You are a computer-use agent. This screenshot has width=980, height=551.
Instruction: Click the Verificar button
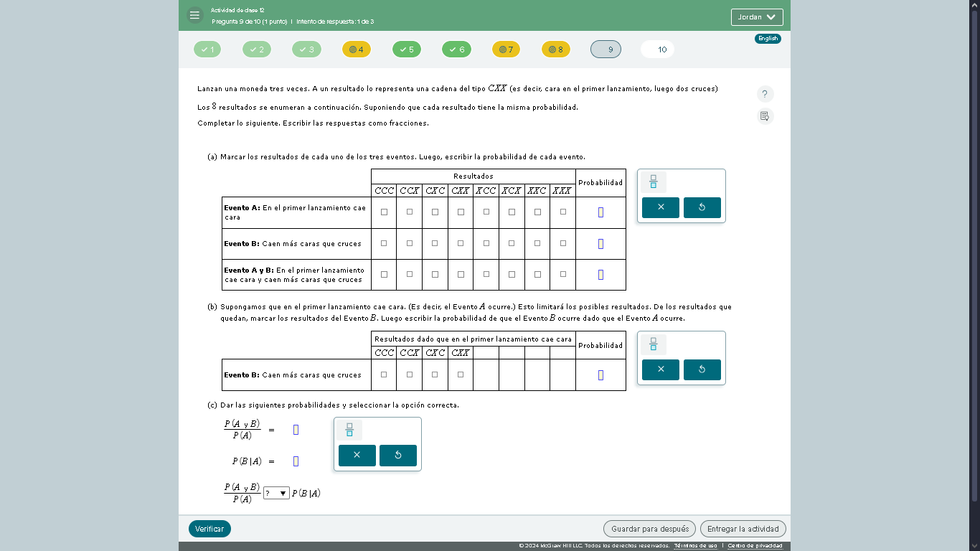pos(209,529)
